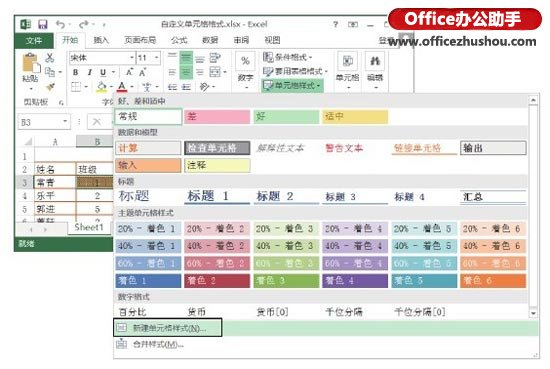Click the Format Painter brush icon
This screenshot has height=369, width=550.
[x=51, y=87]
